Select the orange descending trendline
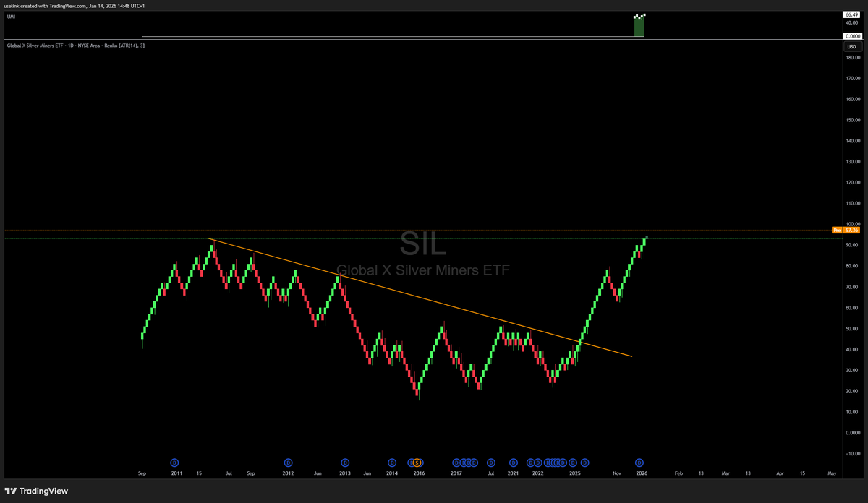868x503 pixels. click(420, 297)
